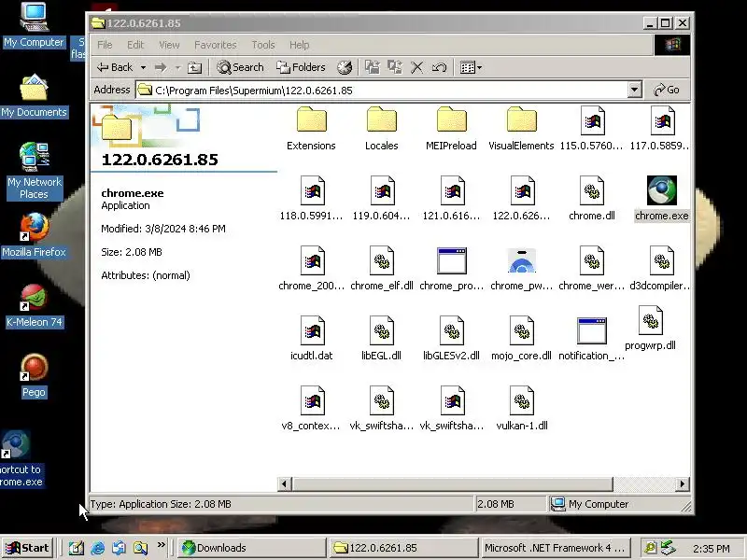The image size is (747, 560).
Task: Click the History toolbar icon
Action: point(345,67)
